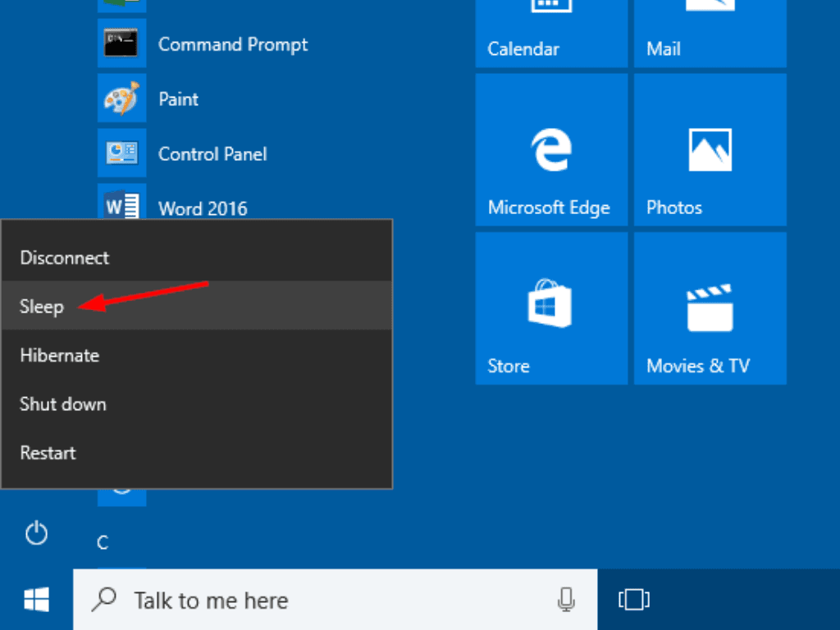
Task: Open the Windows Store tile
Action: coord(550,308)
